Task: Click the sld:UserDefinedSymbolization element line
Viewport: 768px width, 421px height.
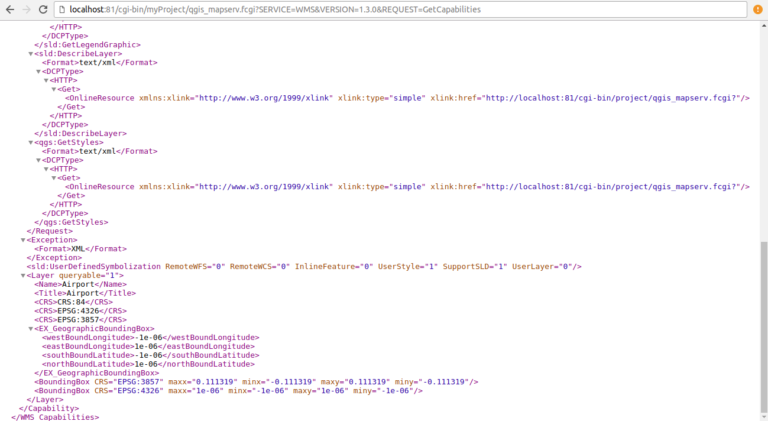Action: [x=300, y=267]
